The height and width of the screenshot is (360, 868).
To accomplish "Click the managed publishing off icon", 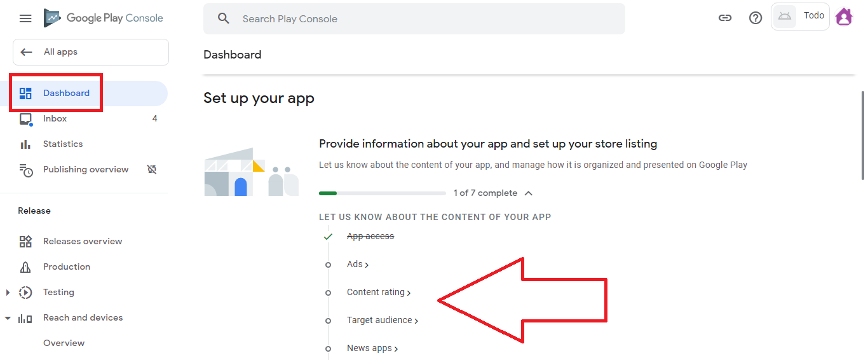I will (x=151, y=170).
